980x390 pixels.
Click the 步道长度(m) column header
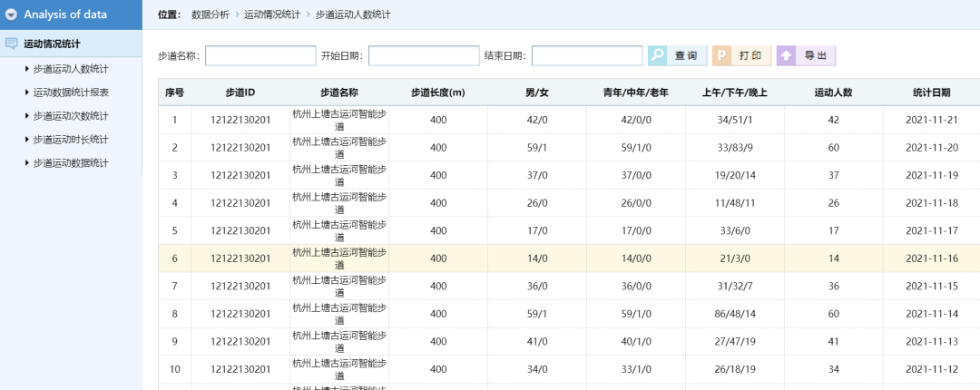click(438, 93)
